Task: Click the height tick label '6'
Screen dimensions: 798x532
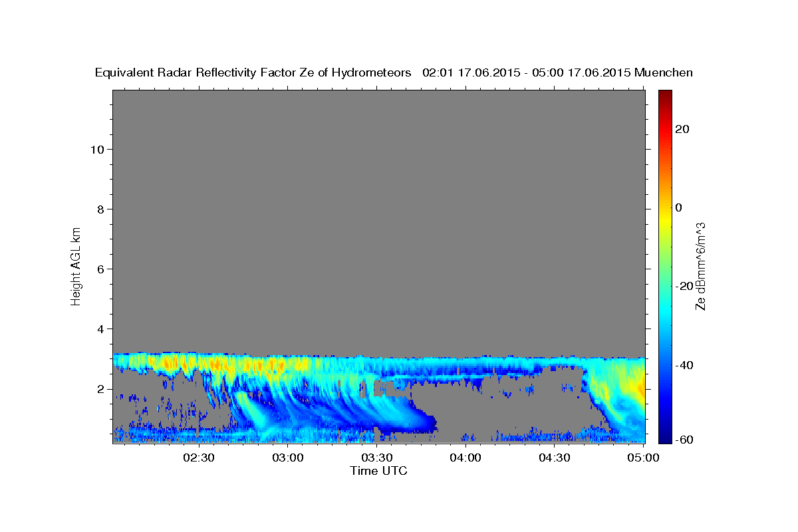Action: (100, 269)
